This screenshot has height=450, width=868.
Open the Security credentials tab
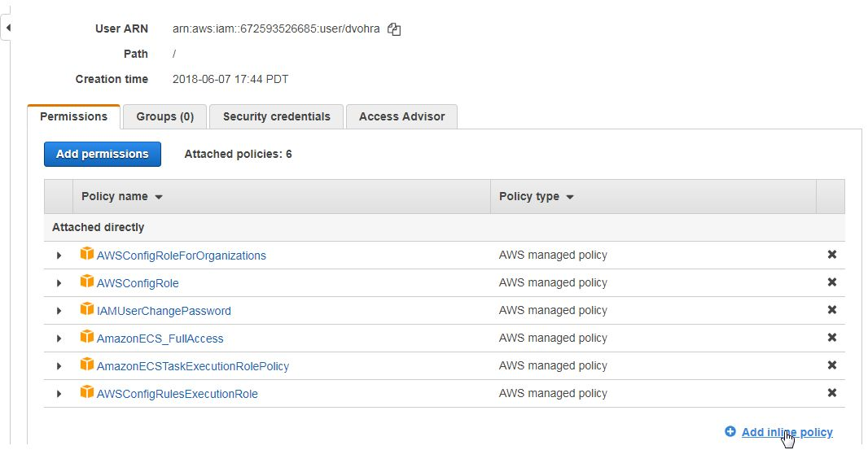[x=276, y=117]
